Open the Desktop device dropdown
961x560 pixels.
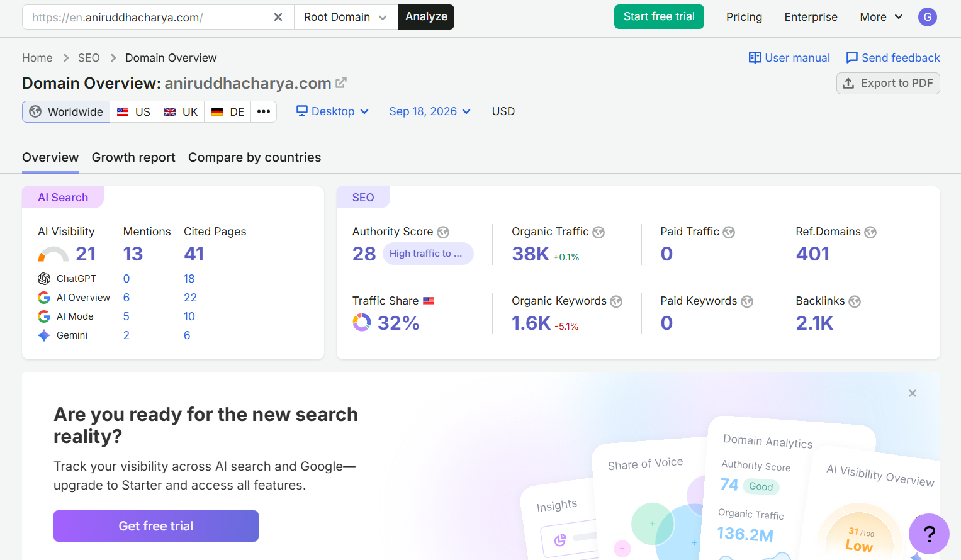[x=333, y=111]
